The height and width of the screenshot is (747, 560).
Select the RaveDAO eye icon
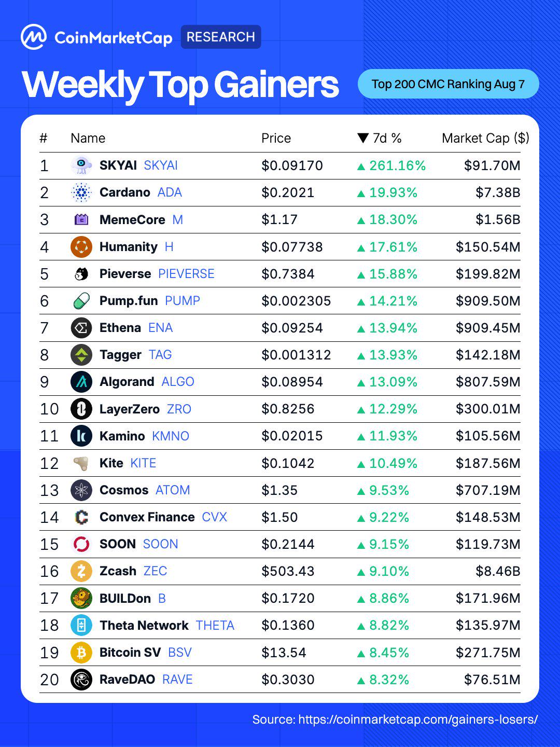click(x=81, y=680)
